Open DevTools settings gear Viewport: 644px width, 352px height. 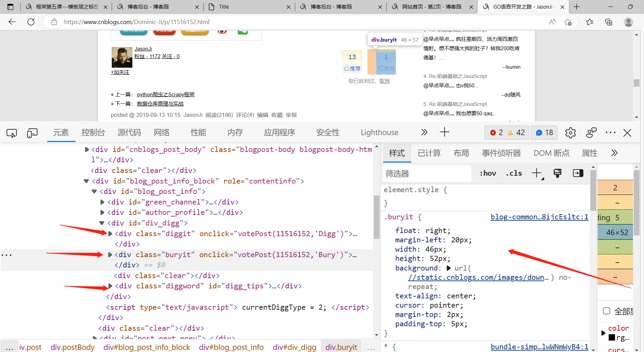tap(570, 133)
